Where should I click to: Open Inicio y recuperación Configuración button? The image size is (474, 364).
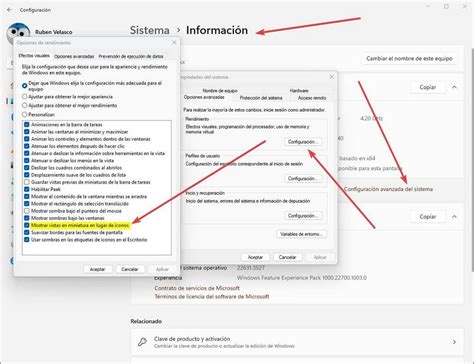tap(303, 216)
